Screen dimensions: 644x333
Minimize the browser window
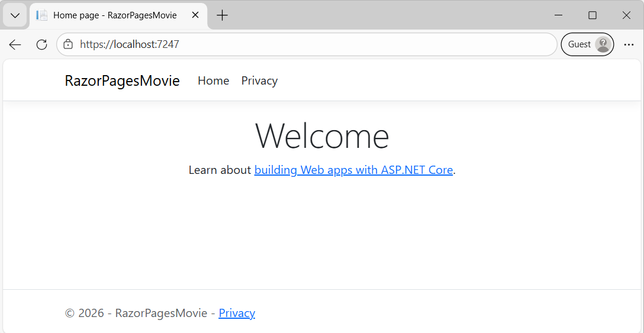pos(558,15)
